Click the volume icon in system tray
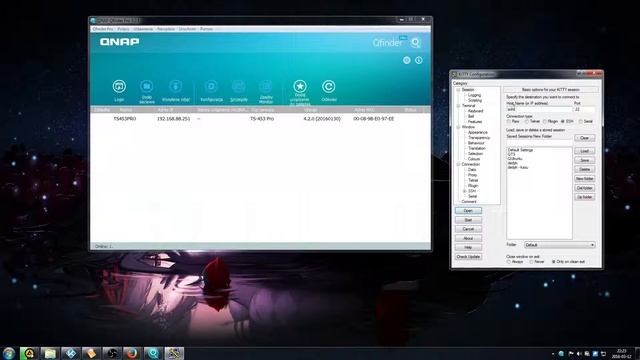This screenshot has height=360, width=640. click(x=579, y=354)
